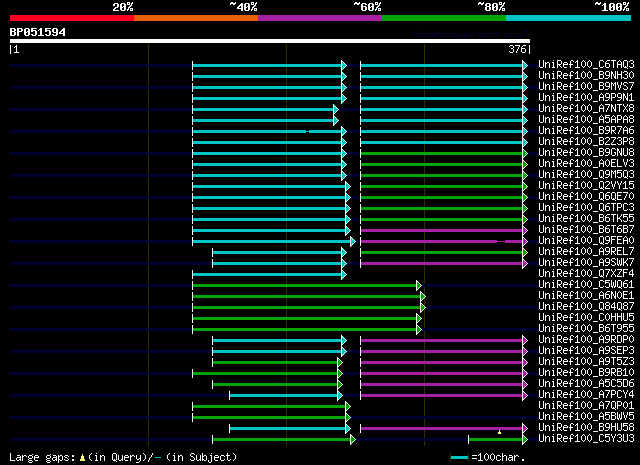The height and width of the screenshot is (465, 640).
Task: Select hit label UniRef100_Q7XZF4
Action: pyautogui.click(x=586, y=274)
